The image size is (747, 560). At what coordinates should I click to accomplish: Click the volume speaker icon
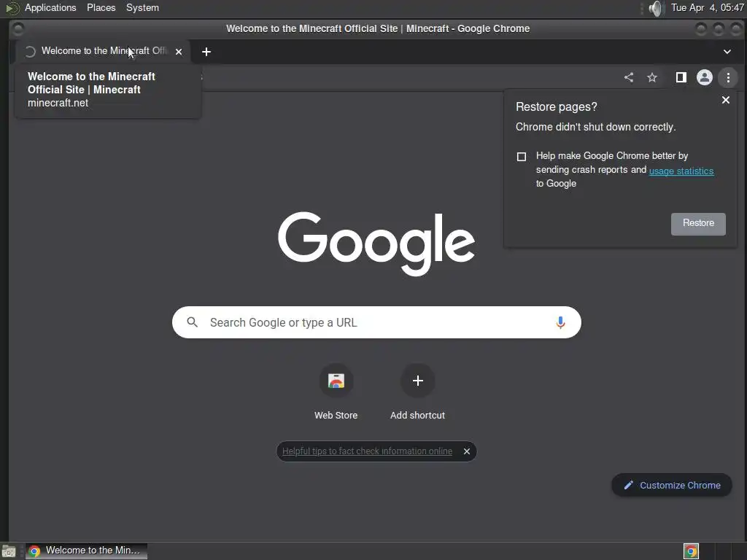[x=656, y=8]
